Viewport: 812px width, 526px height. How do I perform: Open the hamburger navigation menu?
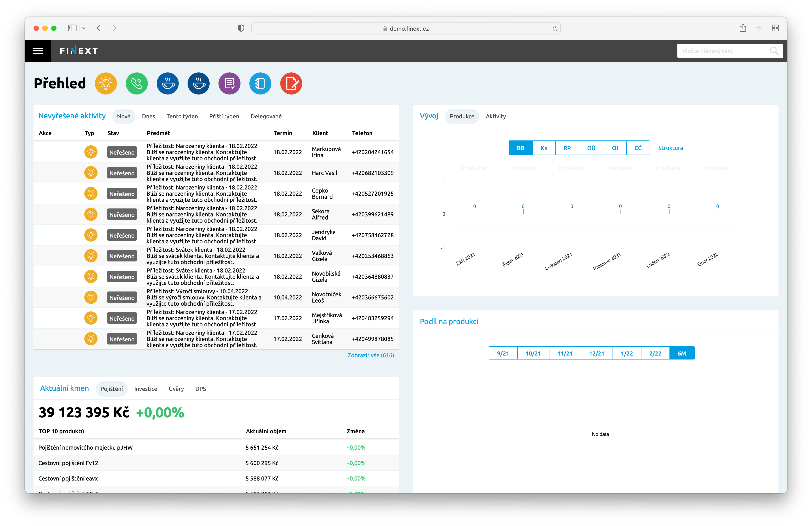coord(38,51)
